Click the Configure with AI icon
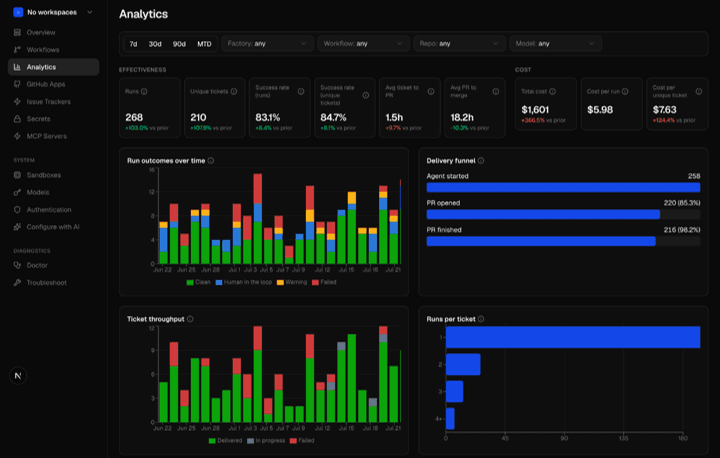The width and height of the screenshot is (720, 458). click(17, 227)
